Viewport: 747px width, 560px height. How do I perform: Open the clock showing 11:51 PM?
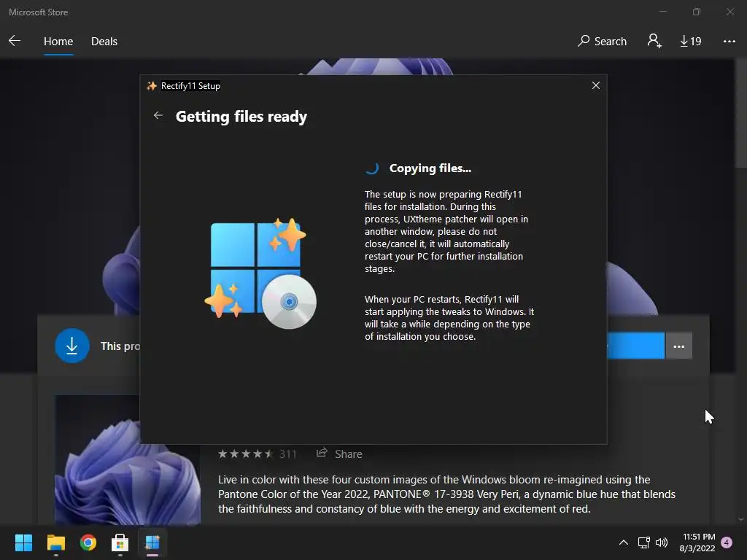pyautogui.click(x=697, y=542)
